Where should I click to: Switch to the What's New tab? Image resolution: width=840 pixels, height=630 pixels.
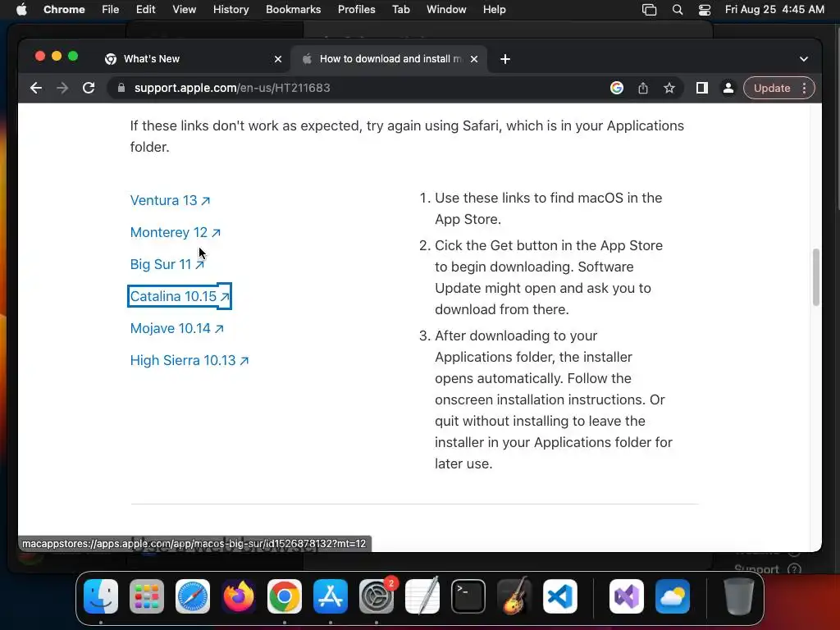pyautogui.click(x=193, y=59)
